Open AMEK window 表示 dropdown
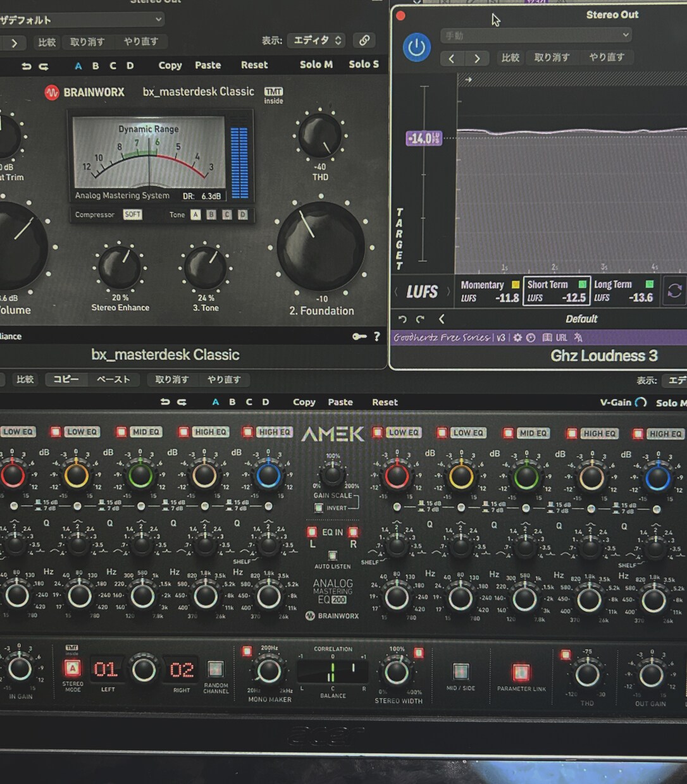 (x=674, y=381)
